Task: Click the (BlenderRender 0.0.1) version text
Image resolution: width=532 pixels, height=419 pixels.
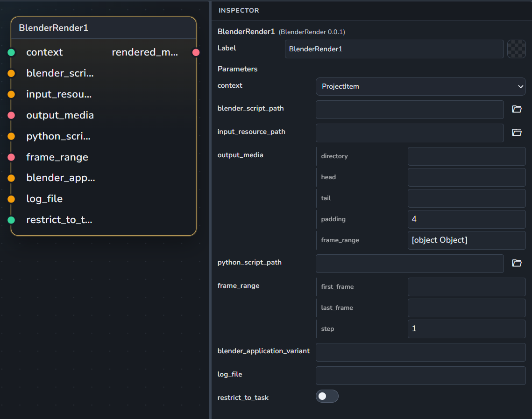Action: (x=312, y=32)
